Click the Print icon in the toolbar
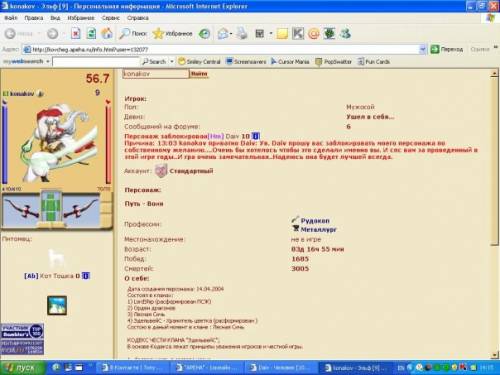The width and height of the screenshot is (500, 375). (242, 33)
